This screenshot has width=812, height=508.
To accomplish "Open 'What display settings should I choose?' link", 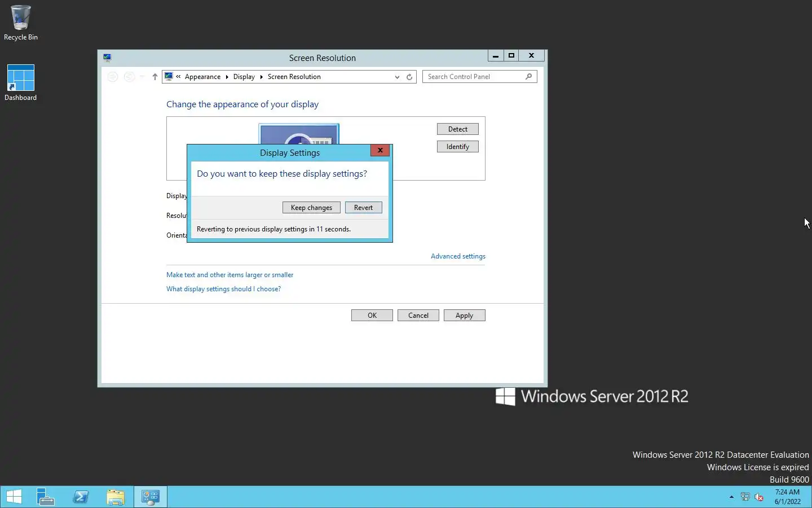I will coord(223,289).
